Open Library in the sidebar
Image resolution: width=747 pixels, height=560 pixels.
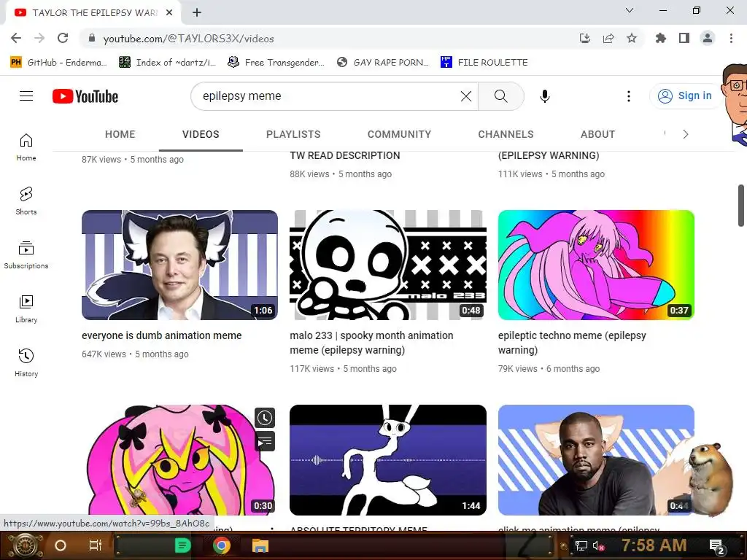click(26, 309)
